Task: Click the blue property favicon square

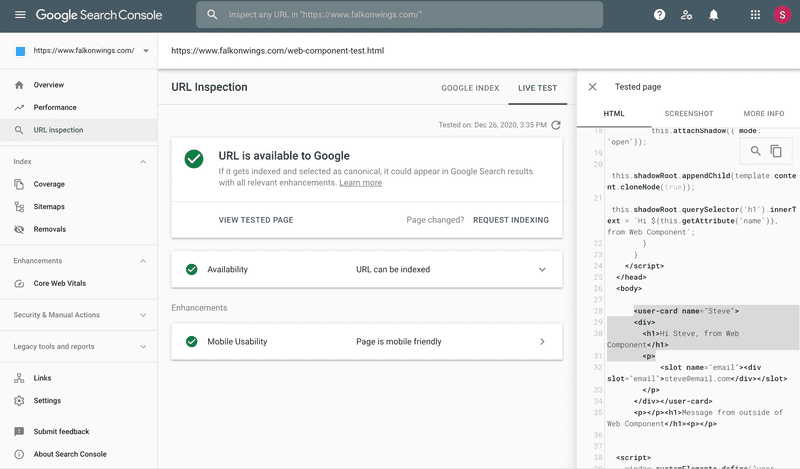Action: 20,51
